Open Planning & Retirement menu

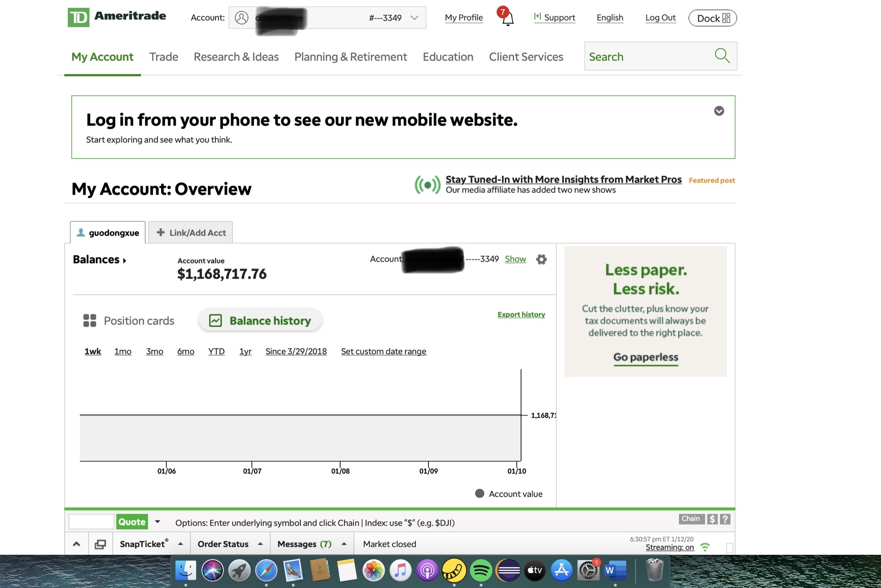click(350, 57)
